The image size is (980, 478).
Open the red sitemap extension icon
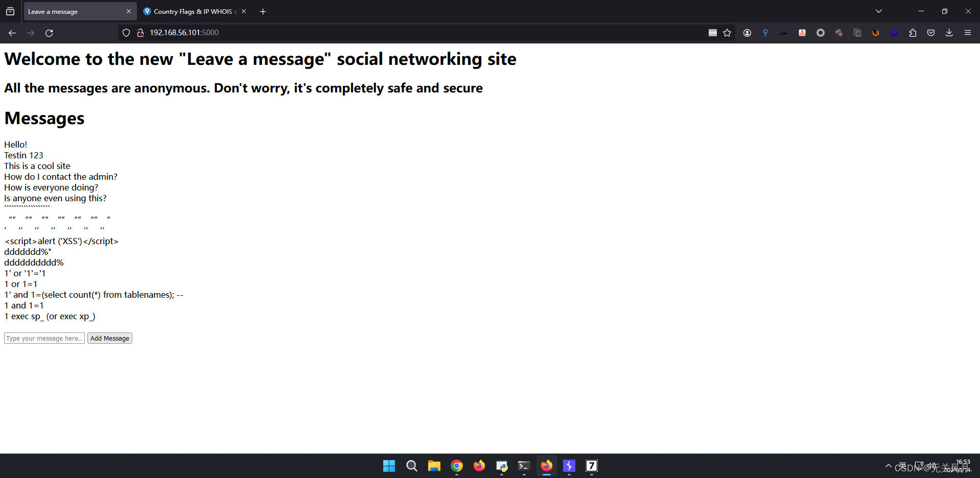click(802, 33)
